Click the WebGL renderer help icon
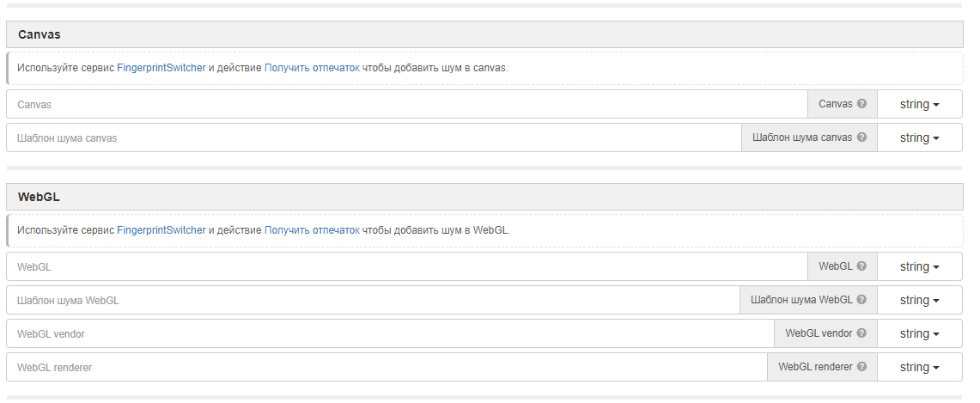 [x=861, y=367]
